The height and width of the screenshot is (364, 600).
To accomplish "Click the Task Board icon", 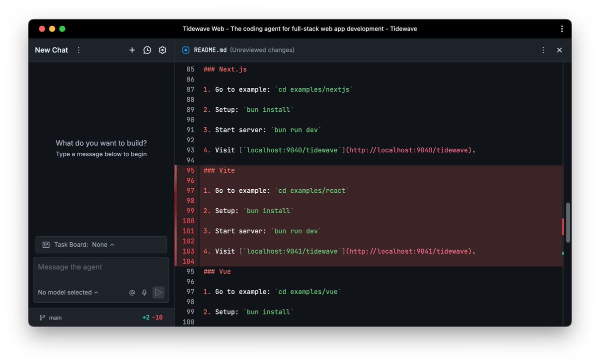I will click(x=46, y=245).
